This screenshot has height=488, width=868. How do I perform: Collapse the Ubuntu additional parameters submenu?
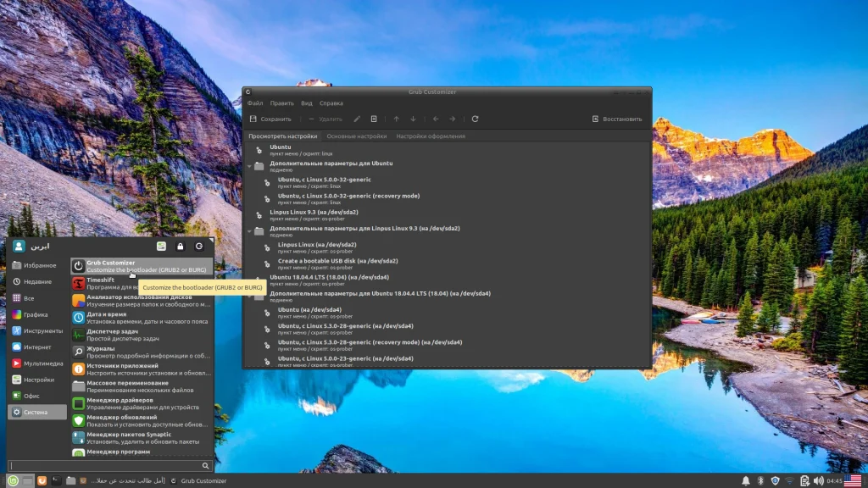click(x=249, y=167)
